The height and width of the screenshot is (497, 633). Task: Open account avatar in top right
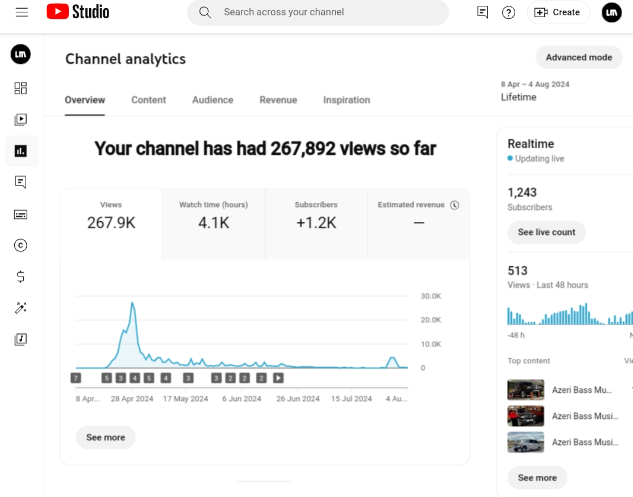(611, 12)
